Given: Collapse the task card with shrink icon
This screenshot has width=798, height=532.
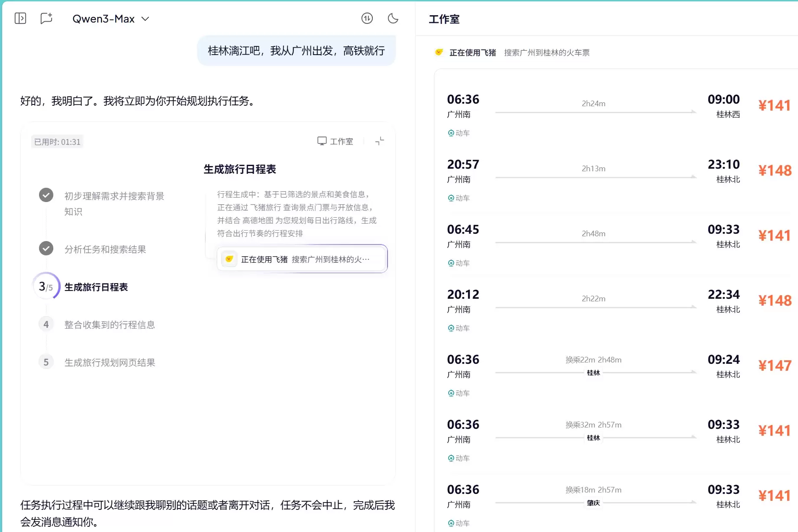Looking at the screenshot, I should pyautogui.click(x=379, y=141).
